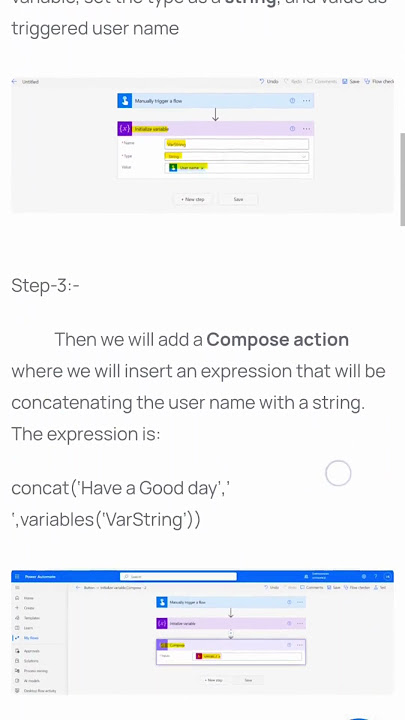Click the page scrollbar on the right edge
Screen dimensions: 405x720
403,179
